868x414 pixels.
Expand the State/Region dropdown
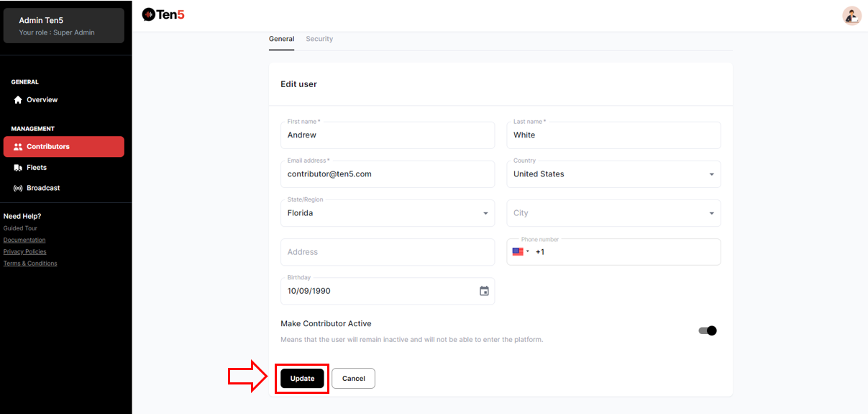pyautogui.click(x=485, y=213)
